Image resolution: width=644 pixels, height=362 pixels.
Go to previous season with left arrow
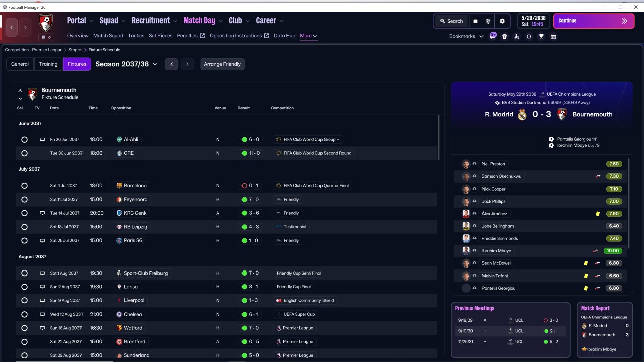172,64
